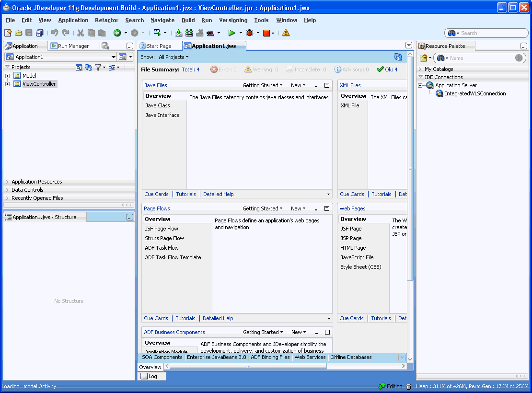Open Java Files Getting Started dropdown
This screenshot has width=532, height=393.
pos(262,85)
